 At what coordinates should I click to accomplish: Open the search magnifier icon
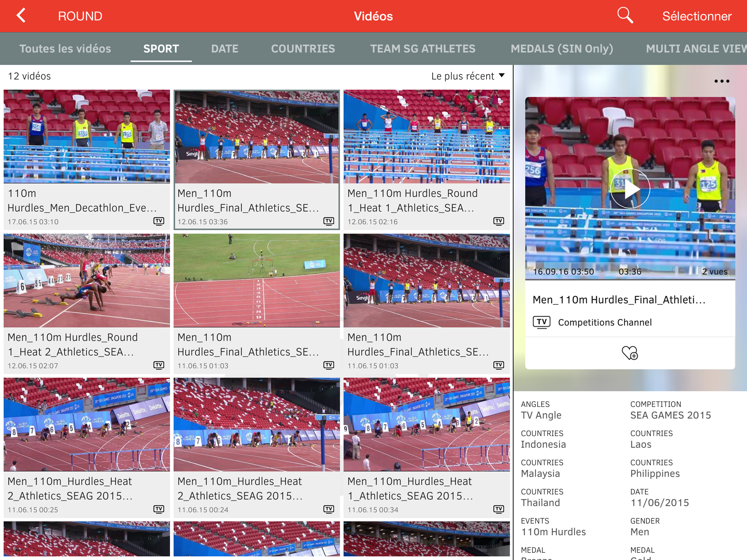[625, 16]
